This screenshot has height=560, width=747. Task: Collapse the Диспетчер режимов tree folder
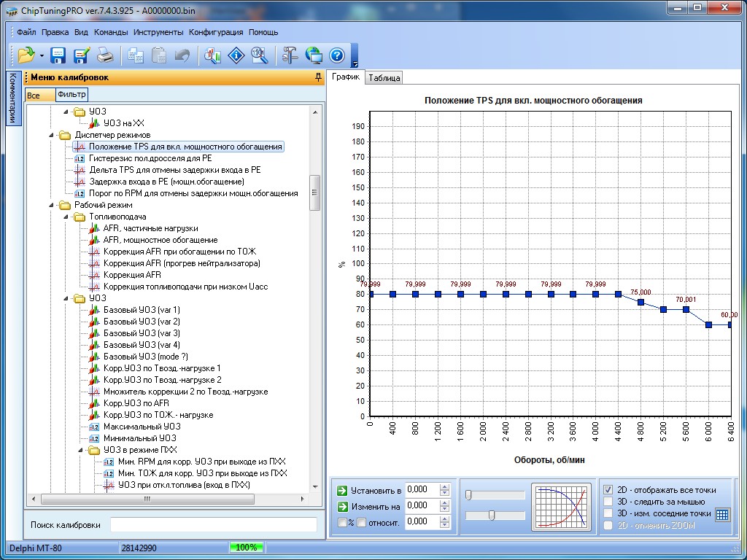(x=51, y=135)
